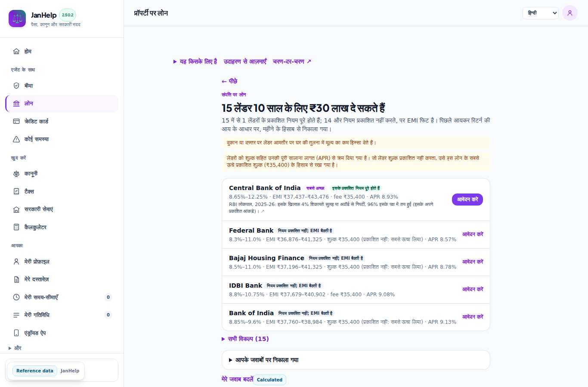Open मेरी प्रोफ़ाइल sidebar item

click(x=62, y=261)
